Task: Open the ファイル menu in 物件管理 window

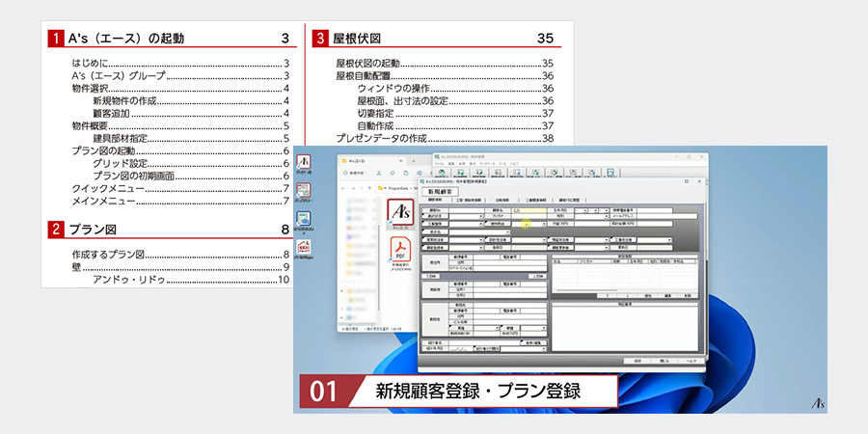Action: [x=436, y=164]
